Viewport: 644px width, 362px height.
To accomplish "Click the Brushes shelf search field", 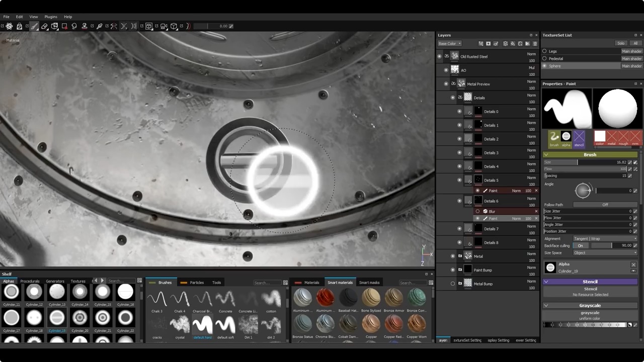I will (267, 283).
